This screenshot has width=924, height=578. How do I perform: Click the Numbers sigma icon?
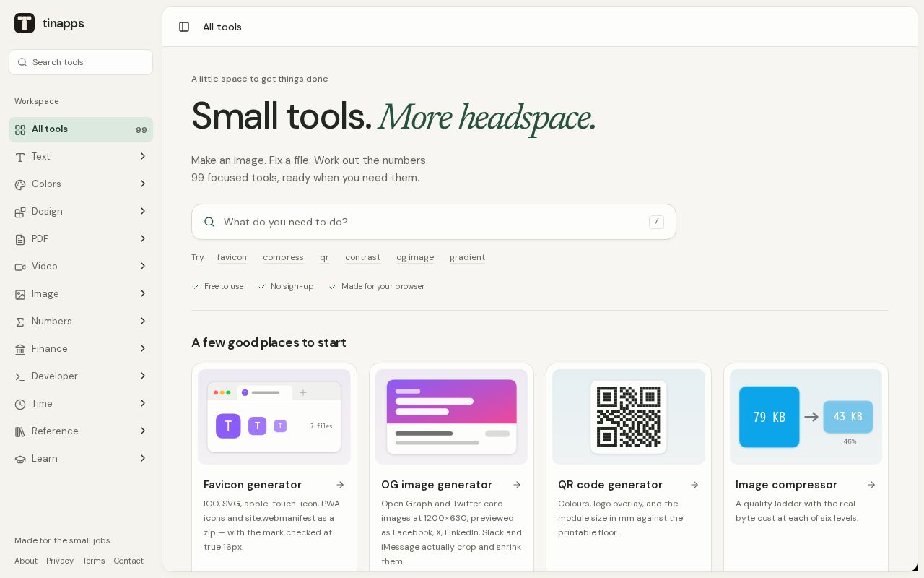(20, 322)
